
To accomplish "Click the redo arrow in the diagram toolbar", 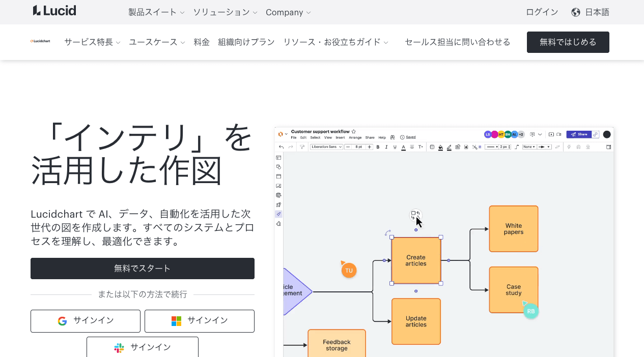I will click(291, 147).
